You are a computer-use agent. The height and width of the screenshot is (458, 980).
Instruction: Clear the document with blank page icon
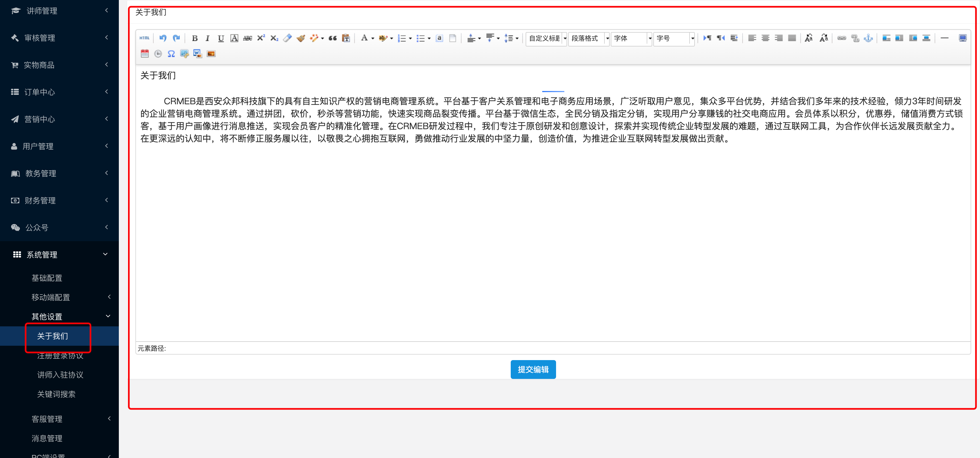[453, 38]
